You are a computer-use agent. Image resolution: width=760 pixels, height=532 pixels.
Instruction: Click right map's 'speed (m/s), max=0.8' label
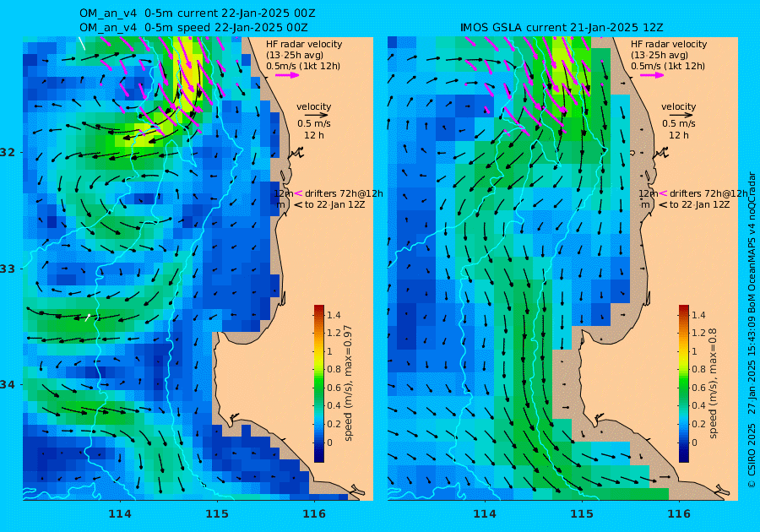pyautogui.click(x=713, y=383)
